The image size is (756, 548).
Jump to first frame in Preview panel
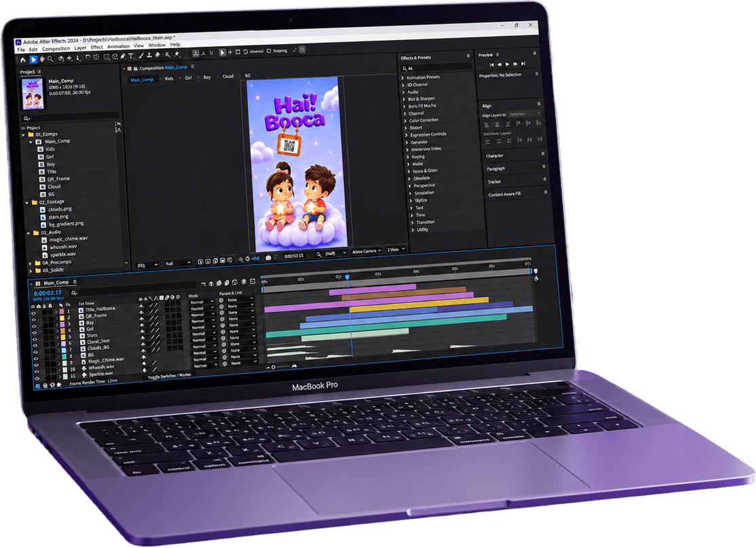pos(491,64)
